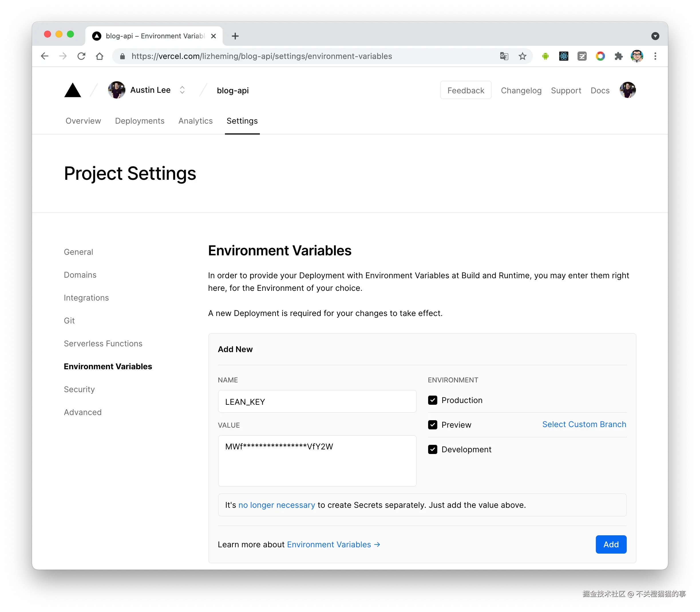Reload the page
The width and height of the screenshot is (700, 612).
81,56
